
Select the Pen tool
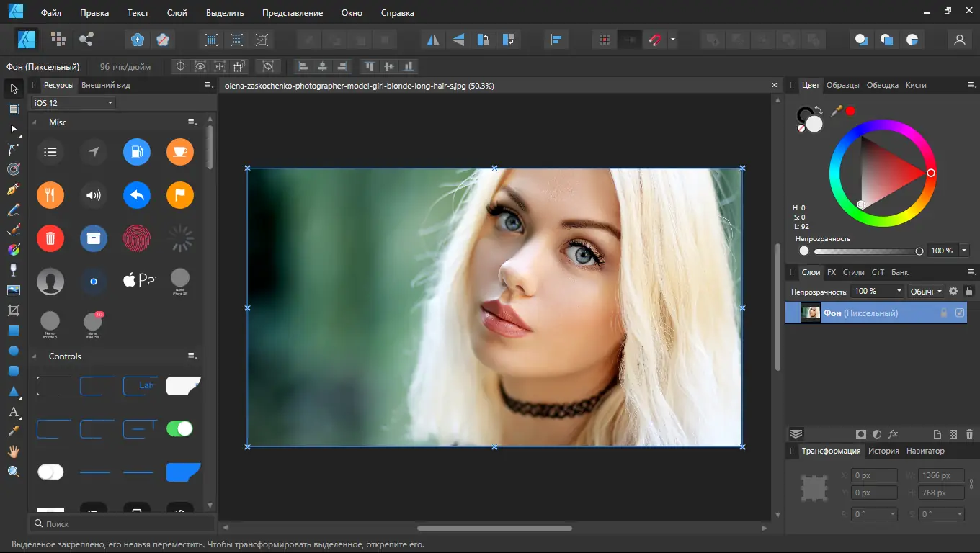tap(13, 190)
